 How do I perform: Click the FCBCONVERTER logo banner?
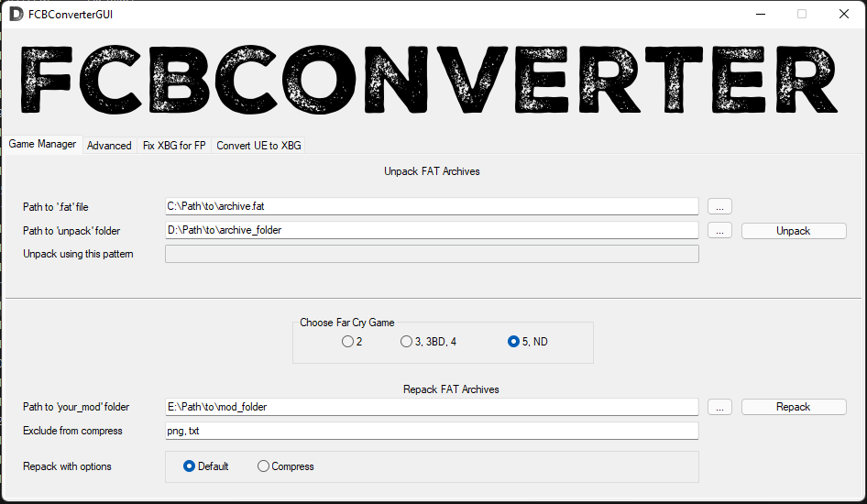(429, 79)
